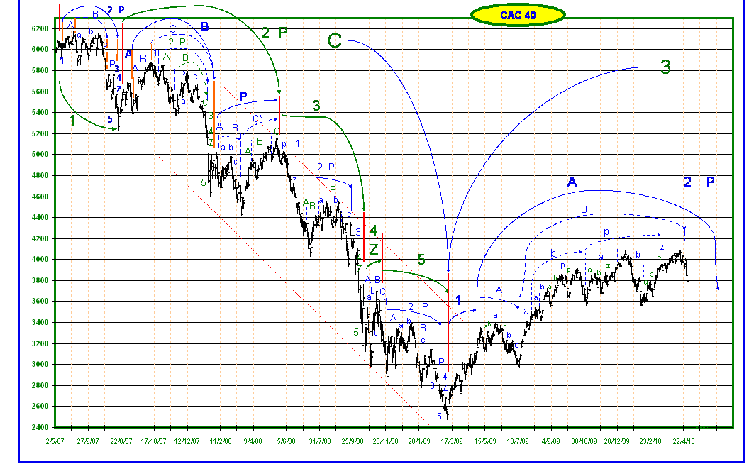This screenshot has height=464, width=749.
Task: Click the 4800 price axis label
Action: [x=42, y=175]
